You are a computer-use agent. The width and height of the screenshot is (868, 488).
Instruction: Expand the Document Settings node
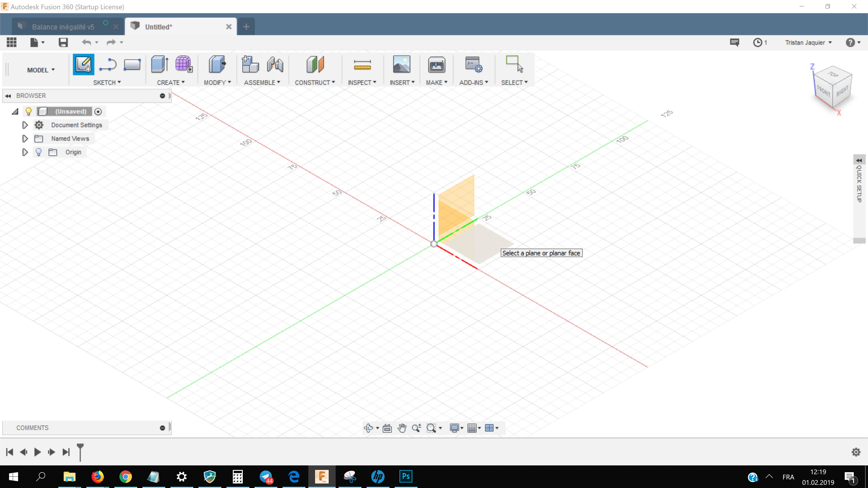pyautogui.click(x=25, y=125)
